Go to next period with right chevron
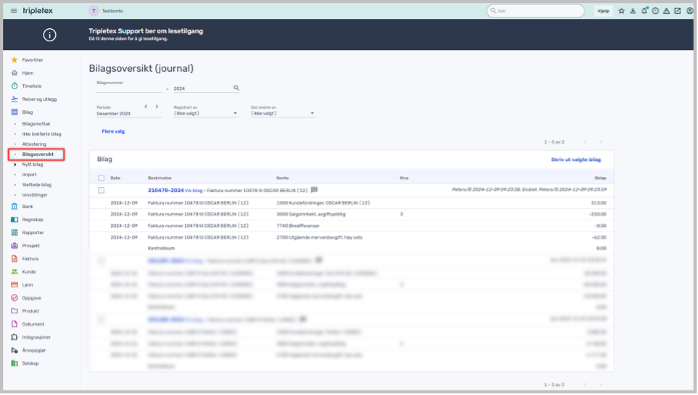The width and height of the screenshot is (698, 395). (157, 106)
